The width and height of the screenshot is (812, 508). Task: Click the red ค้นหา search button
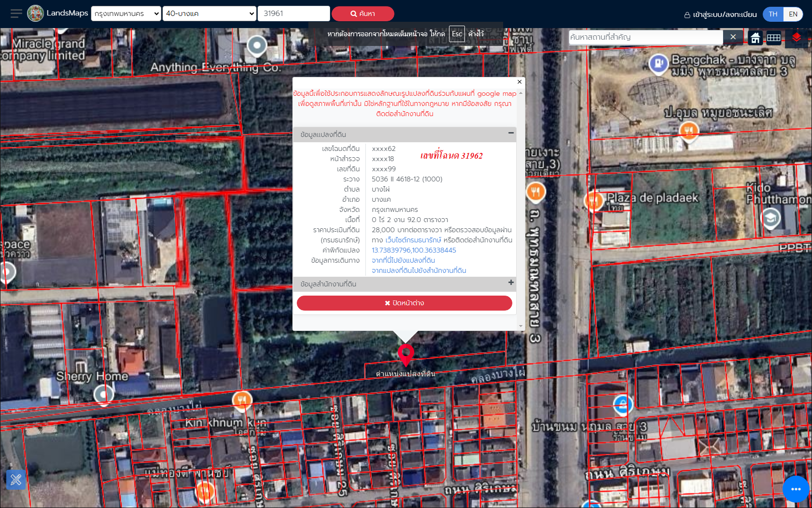click(x=362, y=14)
